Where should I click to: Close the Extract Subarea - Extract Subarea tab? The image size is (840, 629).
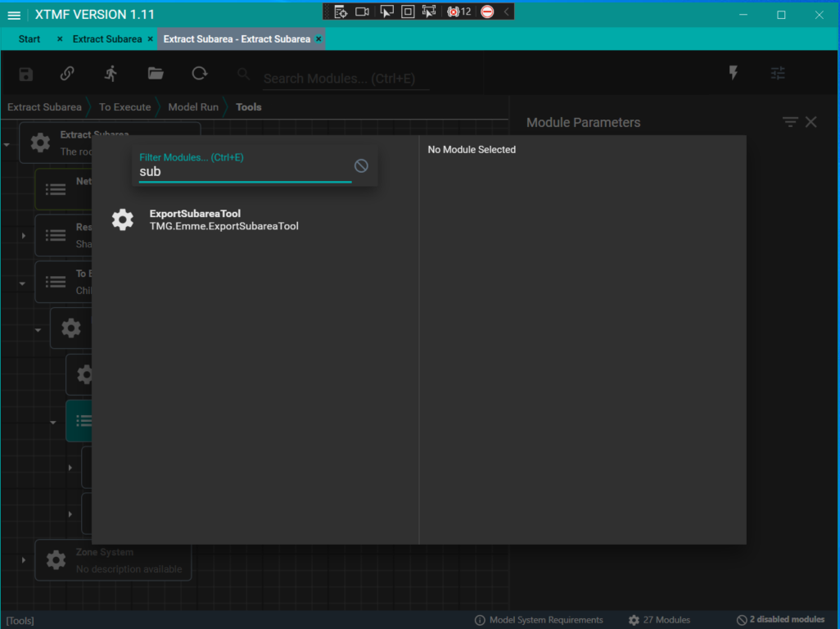[x=318, y=38]
